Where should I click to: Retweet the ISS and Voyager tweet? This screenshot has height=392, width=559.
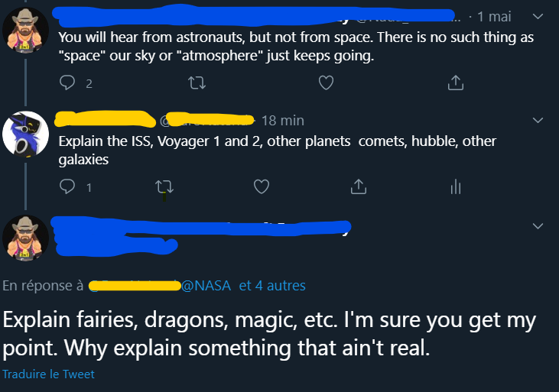(164, 186)
